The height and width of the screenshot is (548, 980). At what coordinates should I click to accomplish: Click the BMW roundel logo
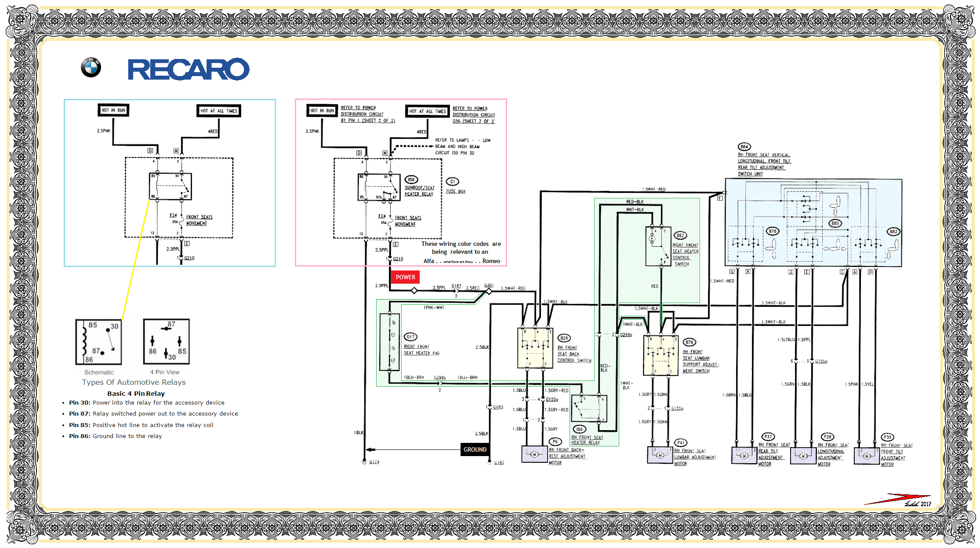pos(91,67)
